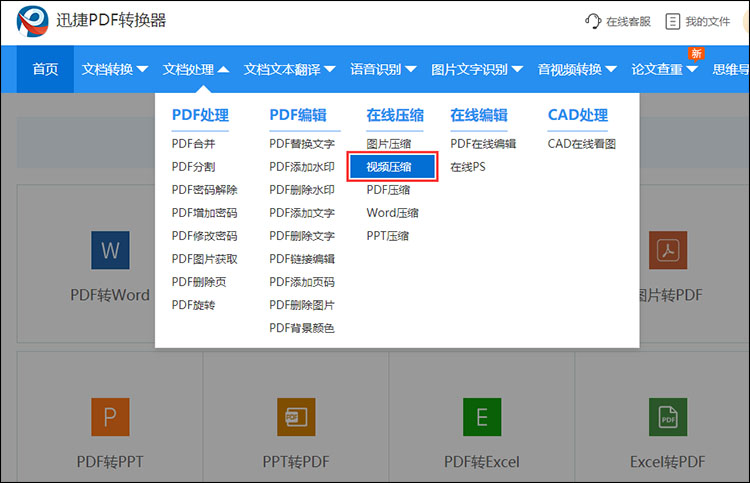750x483 pixels.
Task: Expand the 图片文字识别 dropdown menu
Action: [477, 69]
